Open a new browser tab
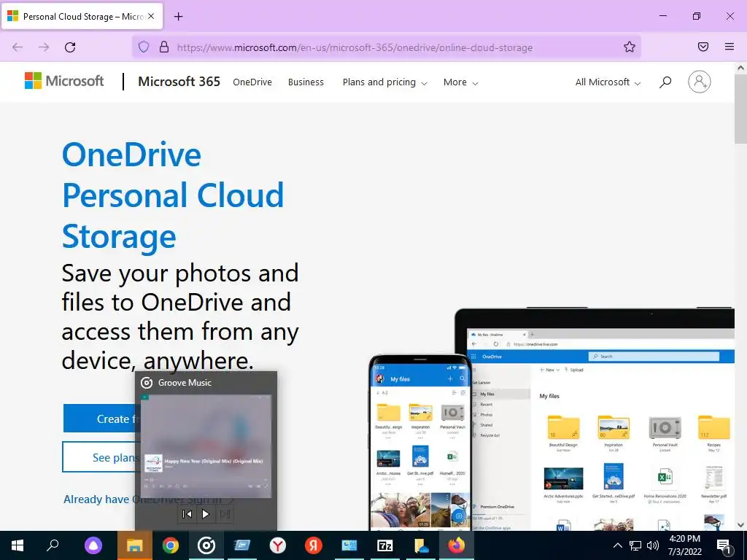Screen dimensions: 747x560 [178, 17]
